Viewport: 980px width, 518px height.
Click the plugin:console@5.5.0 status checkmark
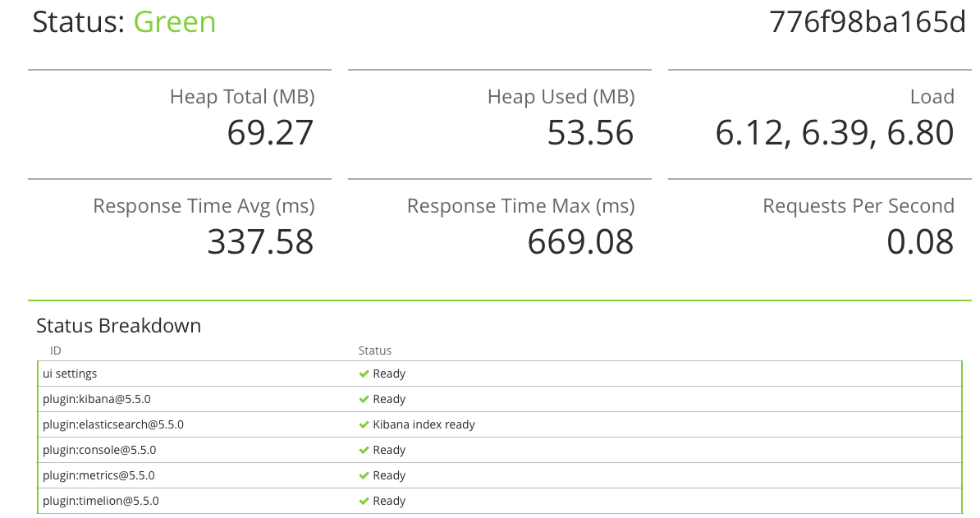[x=364, y=450]
